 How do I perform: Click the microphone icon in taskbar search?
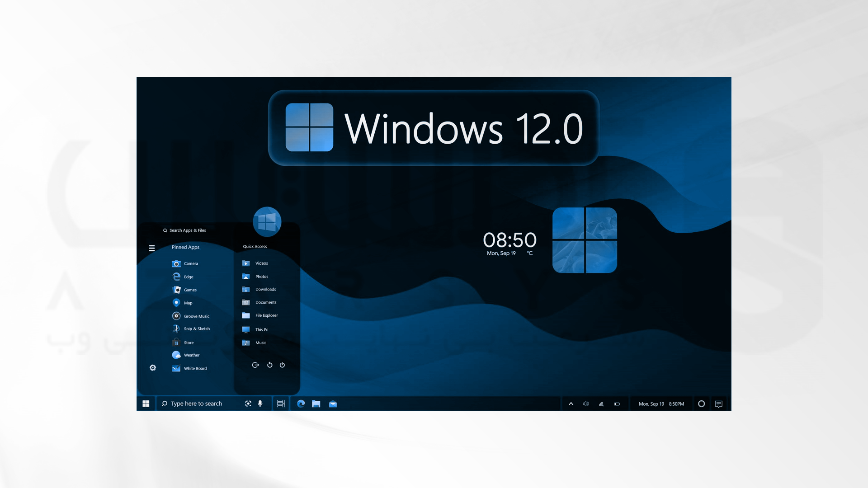(260, 404)
